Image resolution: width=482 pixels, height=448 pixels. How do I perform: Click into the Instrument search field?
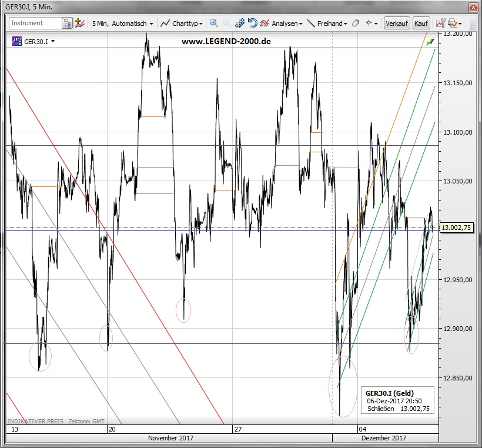pyautogui.click(x=35, y=24)
